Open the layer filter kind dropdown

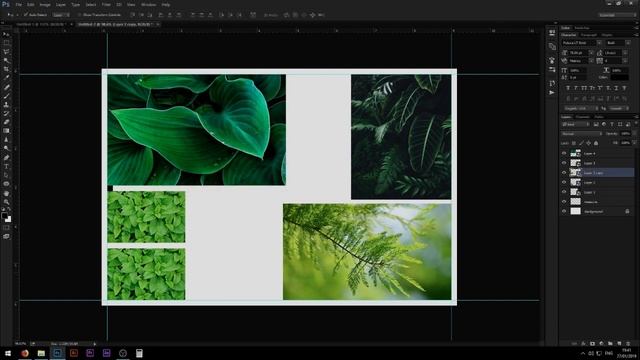pyautogui.click(x=576, y=124)
